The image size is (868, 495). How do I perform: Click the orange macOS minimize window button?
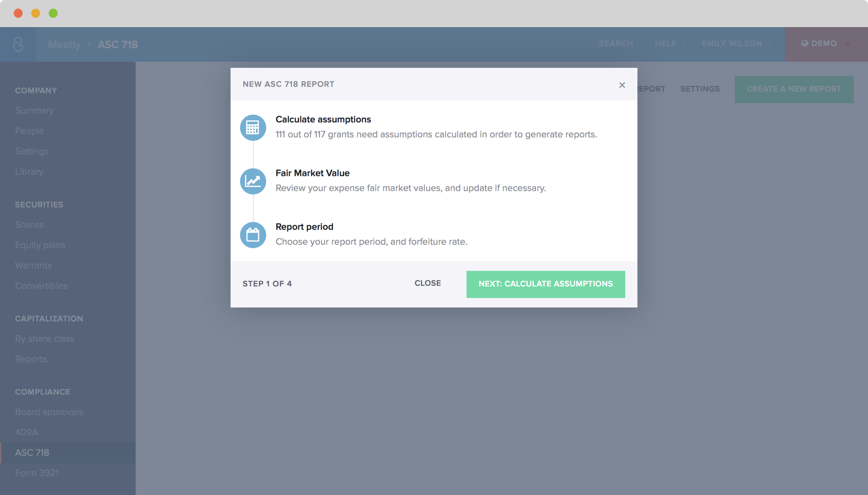click(x=35, y=13)
